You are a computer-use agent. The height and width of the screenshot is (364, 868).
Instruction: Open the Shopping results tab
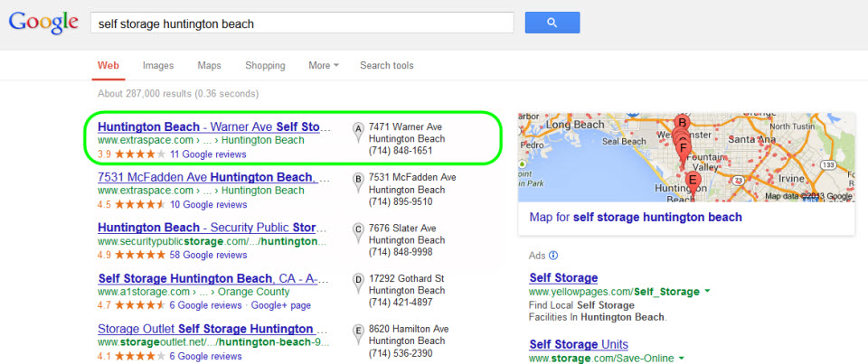pos(265,66)
